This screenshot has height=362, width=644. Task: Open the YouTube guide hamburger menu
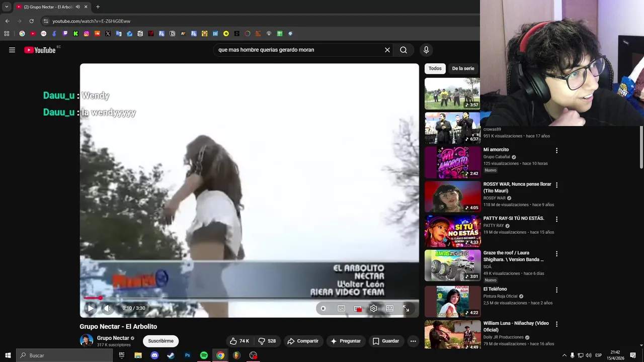[x=12, y=50]
